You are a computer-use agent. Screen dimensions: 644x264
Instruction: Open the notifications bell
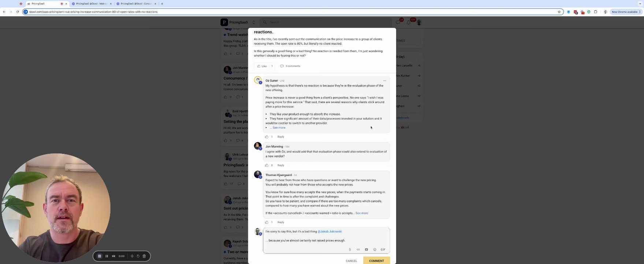pos(409,22)
